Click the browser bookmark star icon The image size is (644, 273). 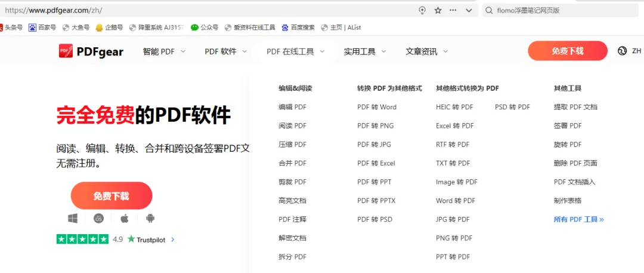(x=438, y=10)
